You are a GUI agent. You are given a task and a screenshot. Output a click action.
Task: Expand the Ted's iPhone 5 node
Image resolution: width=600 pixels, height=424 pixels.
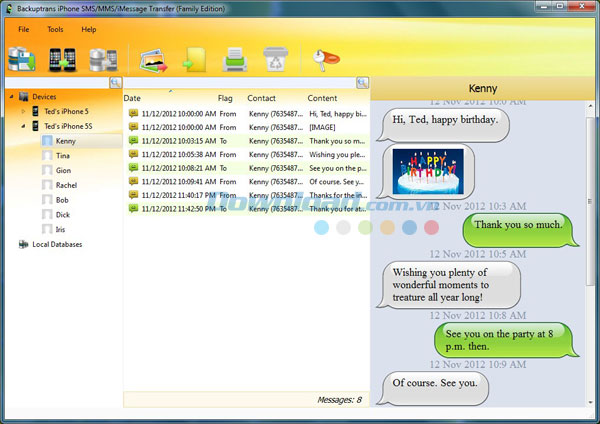[24, 111]
